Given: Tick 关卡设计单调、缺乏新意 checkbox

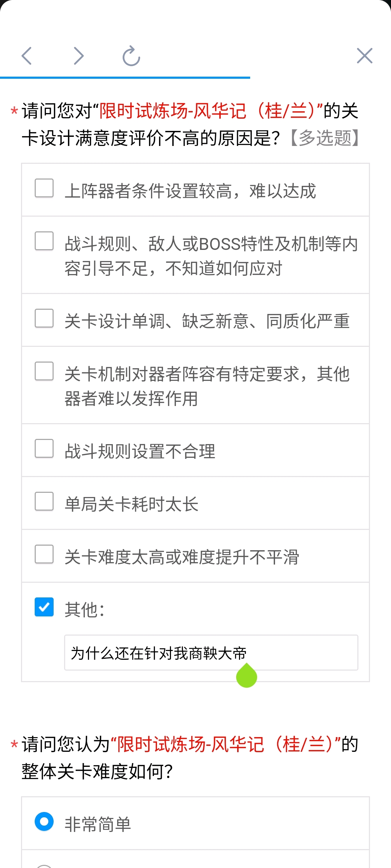Looking at the screenshot, I should coord(44,318).
